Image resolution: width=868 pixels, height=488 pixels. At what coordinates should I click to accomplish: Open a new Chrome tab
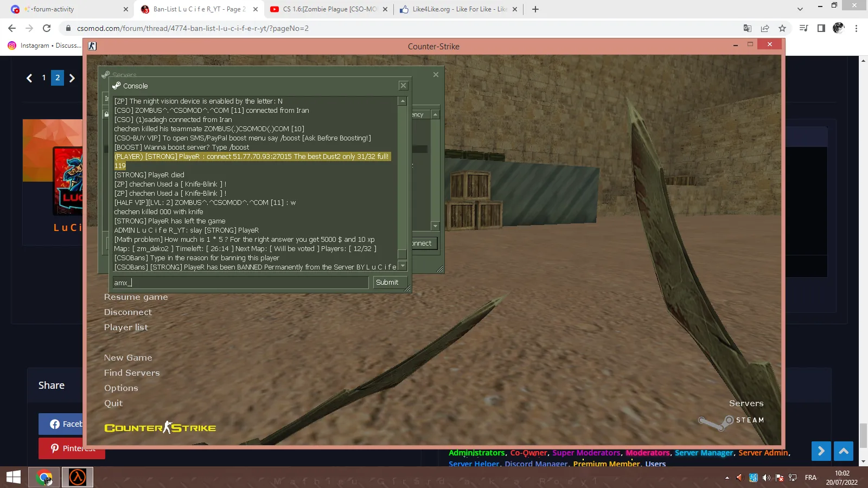(x=535, y=9)
